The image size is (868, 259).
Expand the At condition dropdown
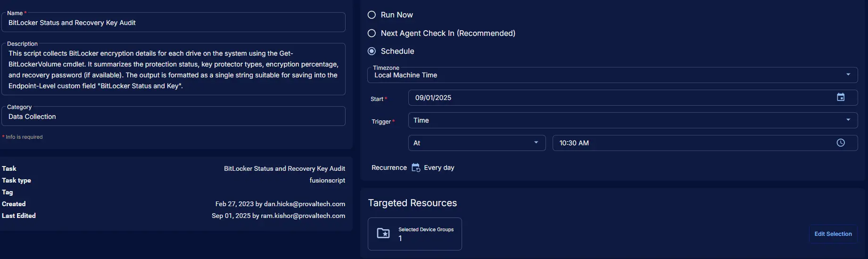click(536, 142)
